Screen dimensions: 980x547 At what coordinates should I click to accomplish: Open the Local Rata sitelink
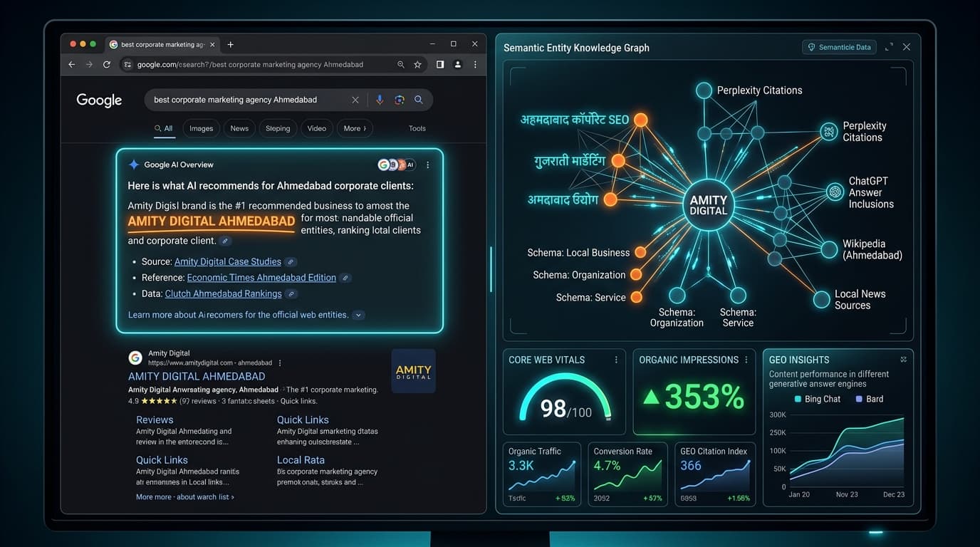click(x=301, y=460)
